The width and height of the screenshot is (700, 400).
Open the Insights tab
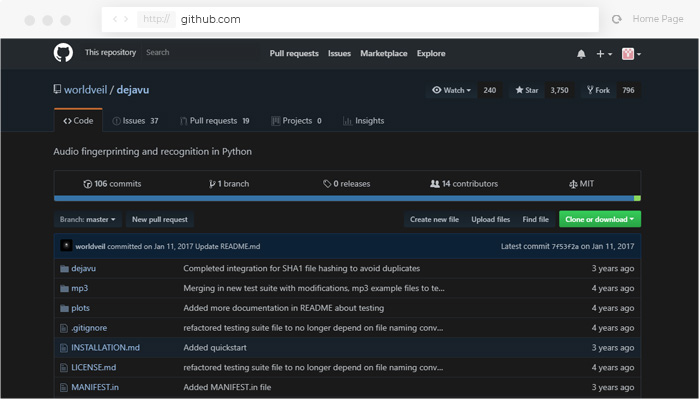click(x=363, y=121)
